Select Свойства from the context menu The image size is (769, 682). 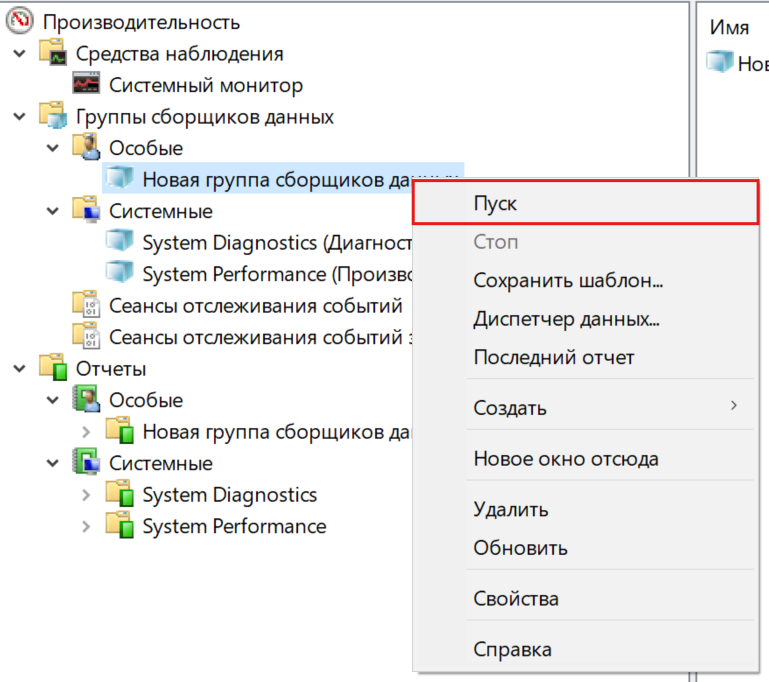click(515, 599)
